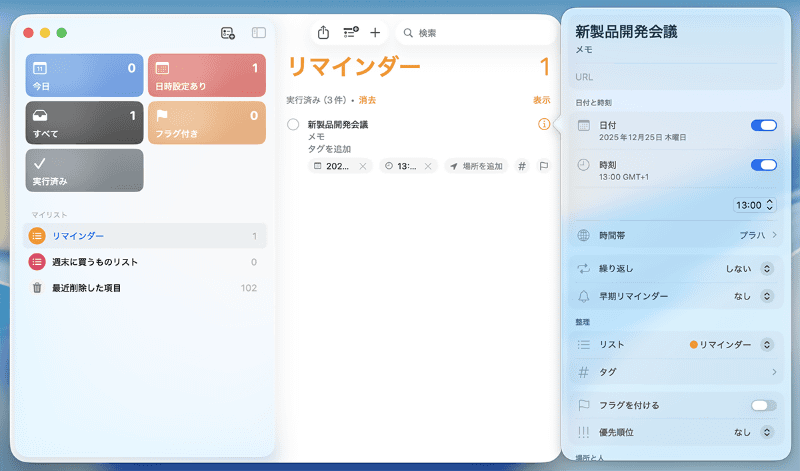Viewport: 800px width, 471px height.
Task: Click the date chip 202... on the reminder
Action: [332, 166]
